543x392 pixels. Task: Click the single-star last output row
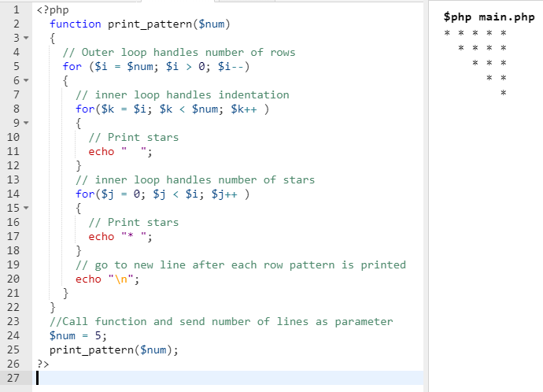503,93
